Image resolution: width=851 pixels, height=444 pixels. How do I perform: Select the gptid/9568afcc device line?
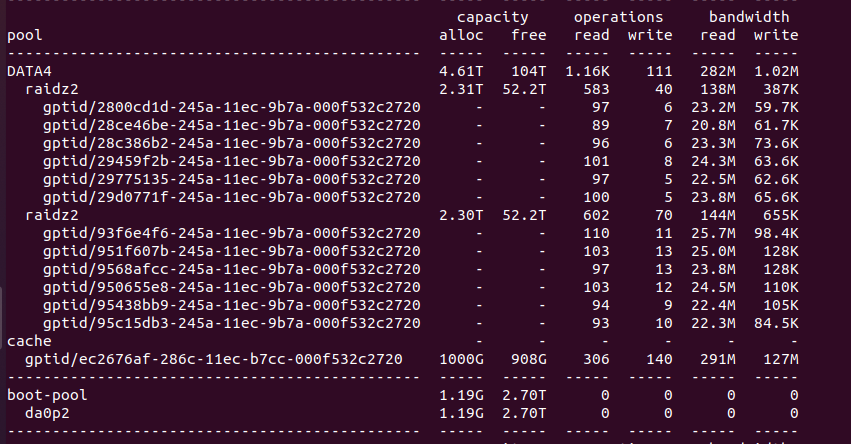(232, 269)
